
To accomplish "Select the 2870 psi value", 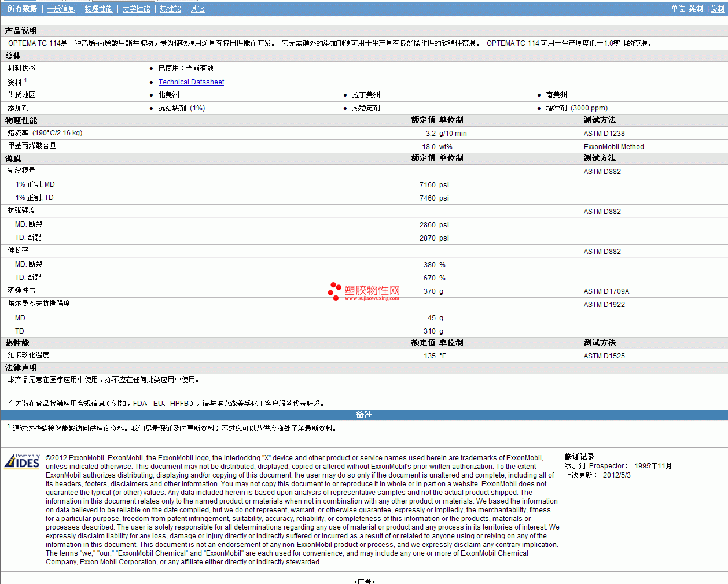I will [434, 238].
